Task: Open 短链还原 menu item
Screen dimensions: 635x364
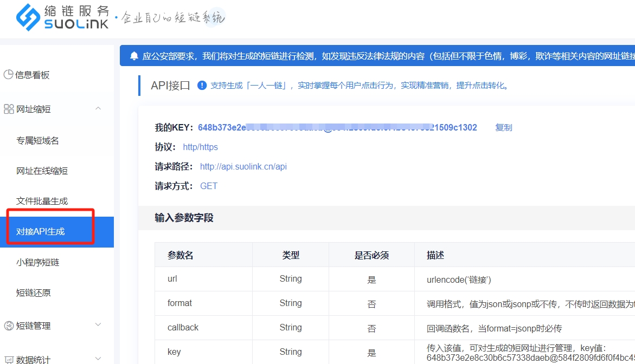Action: [33, 292]
